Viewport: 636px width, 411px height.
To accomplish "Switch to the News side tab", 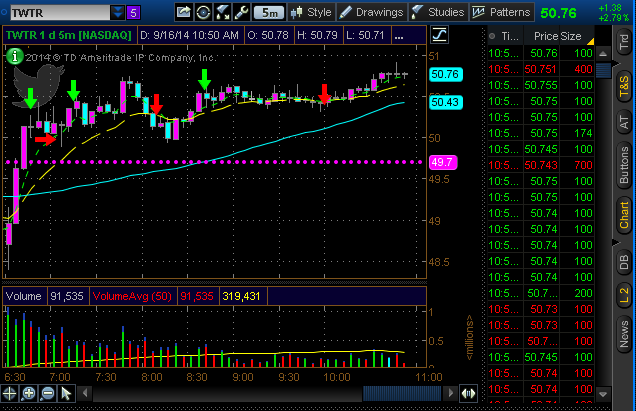I will point(624,334).
